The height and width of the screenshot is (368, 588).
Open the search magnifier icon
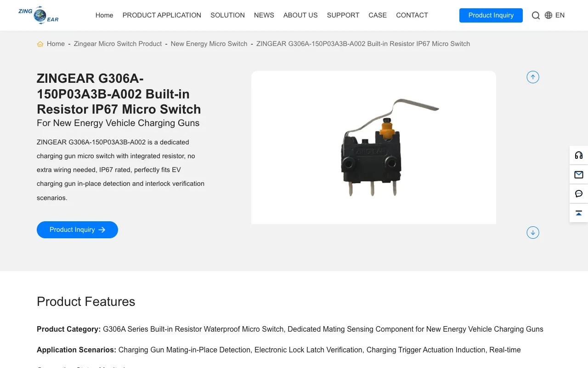tap(536, 15)
